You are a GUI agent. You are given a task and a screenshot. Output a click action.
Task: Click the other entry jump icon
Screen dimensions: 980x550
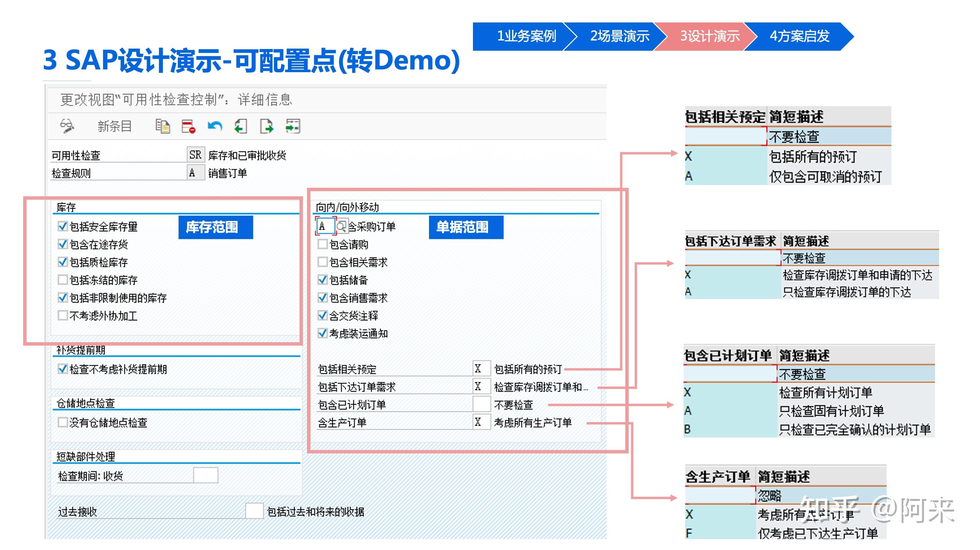point(293,126)
